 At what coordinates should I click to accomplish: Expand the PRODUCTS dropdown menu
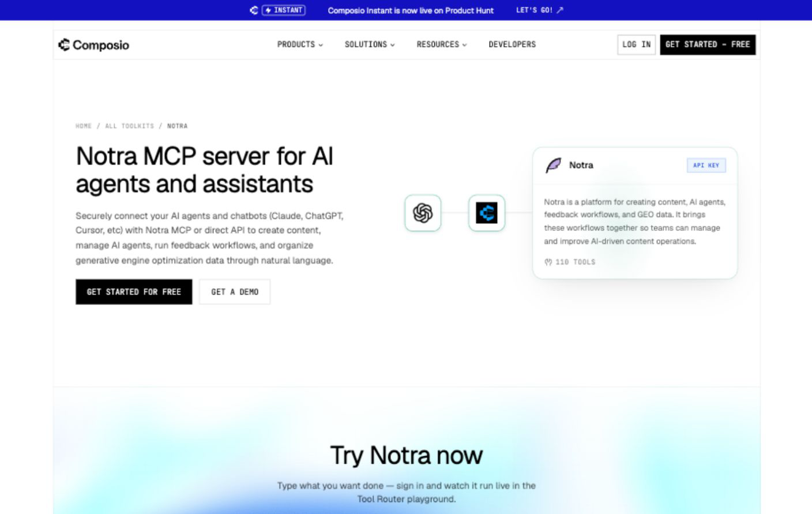(300, 44)
